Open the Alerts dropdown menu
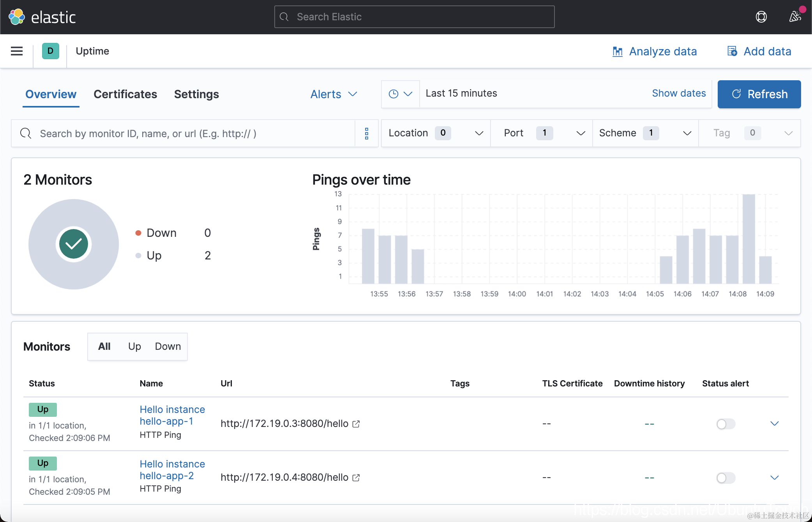Image resolution: width=812 pixels, height=522 pixels. 334,94
